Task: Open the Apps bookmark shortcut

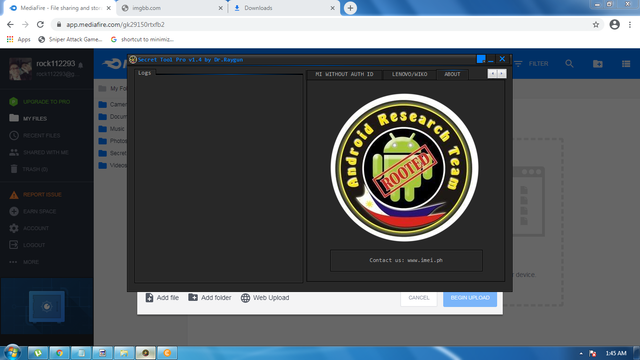Action: coord(18,39)
